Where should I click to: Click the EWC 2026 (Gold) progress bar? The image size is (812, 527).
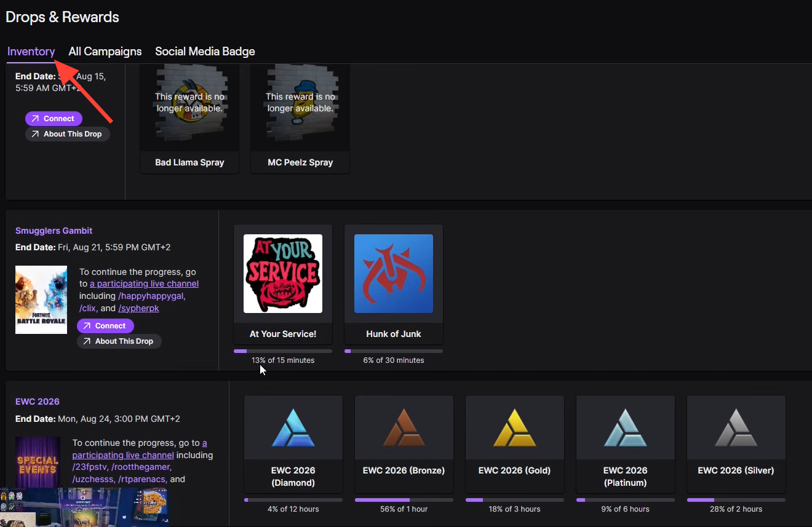coord(515,500)
